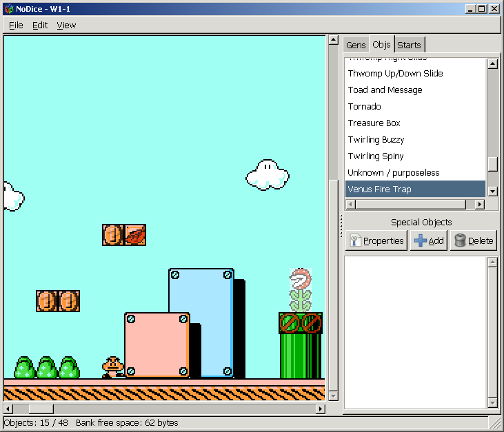Open Properties of special object
Image resolution: width=504 pixels, height=432 pixels.
(x=376, y=240)
